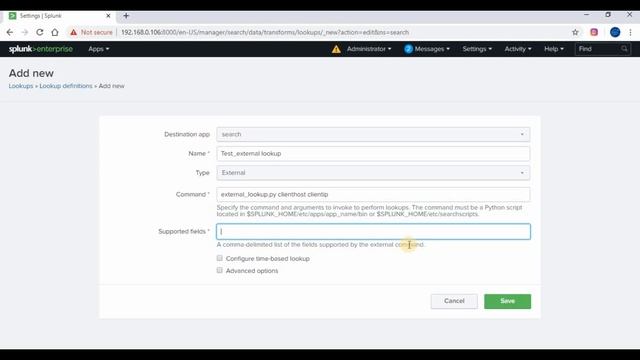Open a new browser tab
Viewport: 640px width, 360px height.
pos(126,16)
